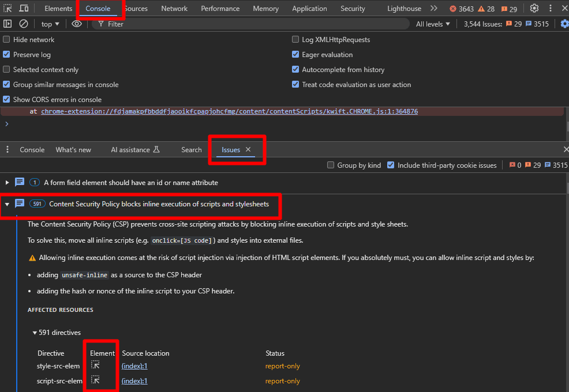Open the drawer kebab menu
The image size is (569, 392).
pyautogui.click(x=7, y=149)
